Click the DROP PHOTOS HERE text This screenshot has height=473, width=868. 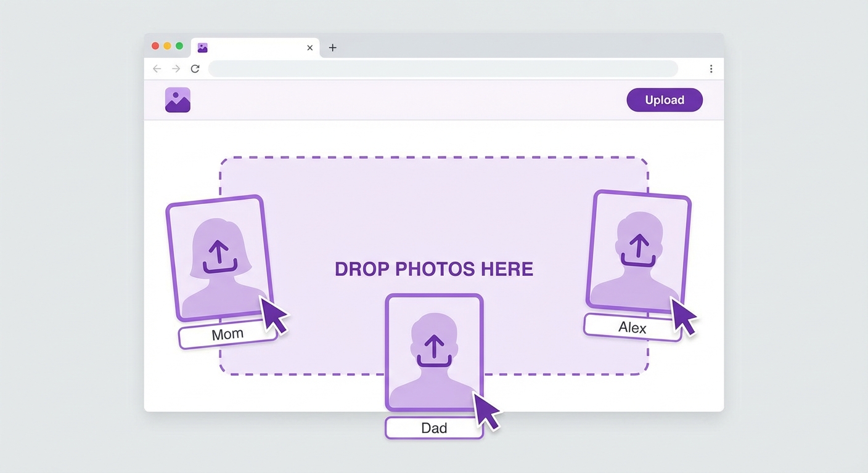(434, 269)
